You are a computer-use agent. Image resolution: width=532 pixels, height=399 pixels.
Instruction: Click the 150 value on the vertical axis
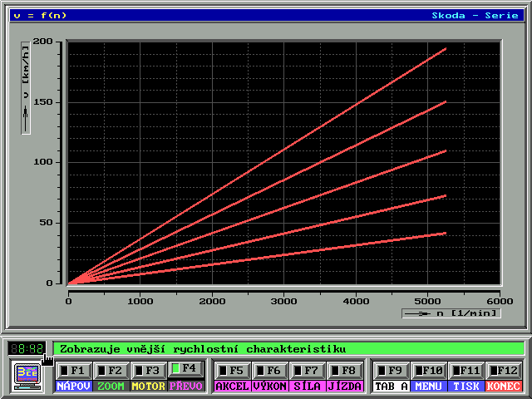42,101
